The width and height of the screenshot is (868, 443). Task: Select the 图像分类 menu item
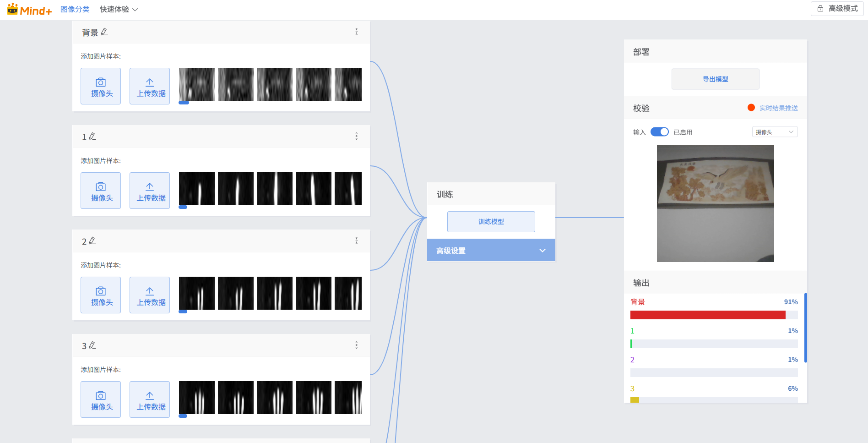pos(75,9)
